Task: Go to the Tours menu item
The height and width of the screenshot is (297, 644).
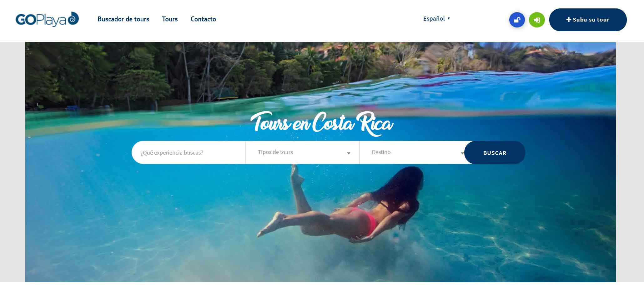Action: [x=170, y=19]
